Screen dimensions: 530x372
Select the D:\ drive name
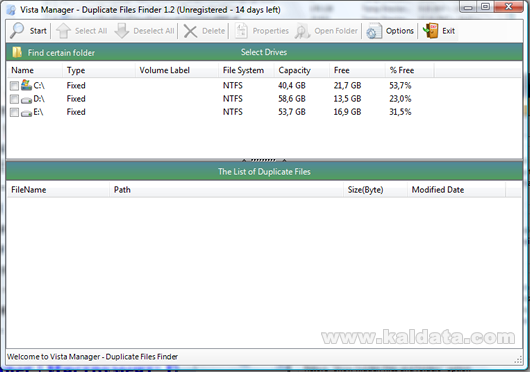pos(39,99)
